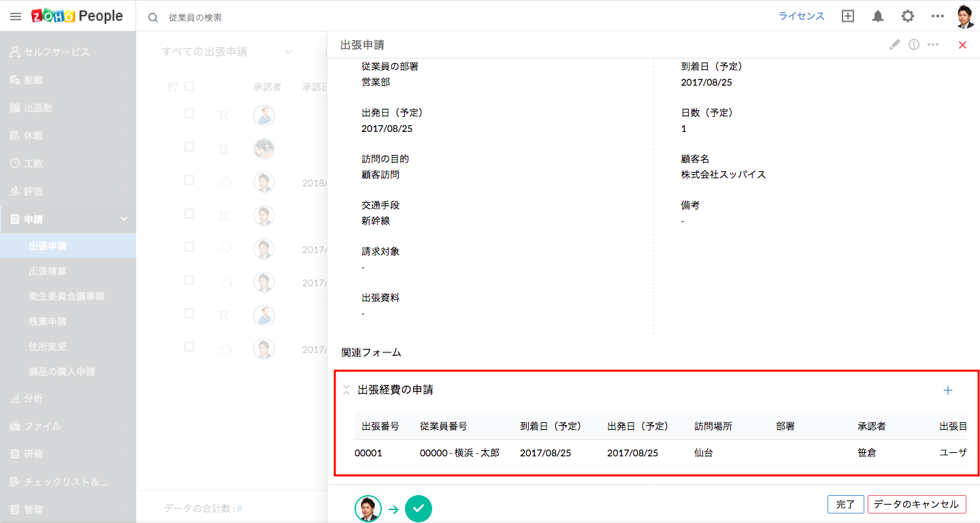The image size is (980, 523).
Task: Check the first row checkbox in list
Action: pos(189,114)
